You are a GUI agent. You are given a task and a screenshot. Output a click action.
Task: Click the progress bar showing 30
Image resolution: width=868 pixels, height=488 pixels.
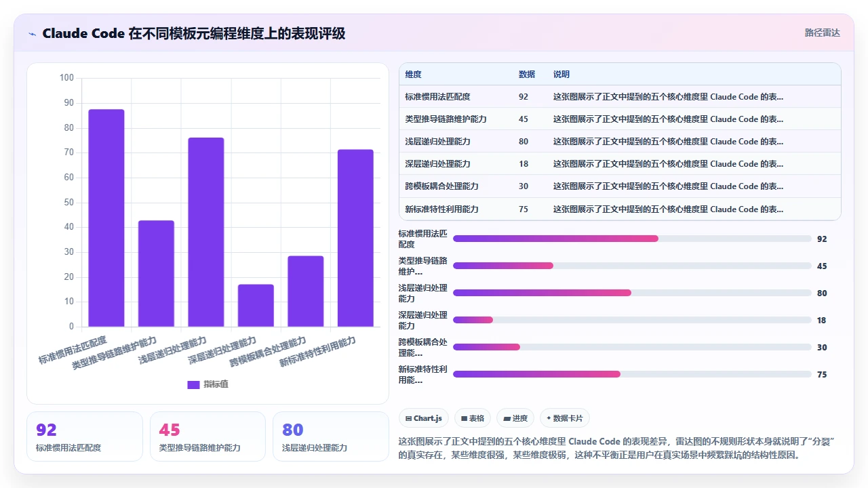[632, 347]
